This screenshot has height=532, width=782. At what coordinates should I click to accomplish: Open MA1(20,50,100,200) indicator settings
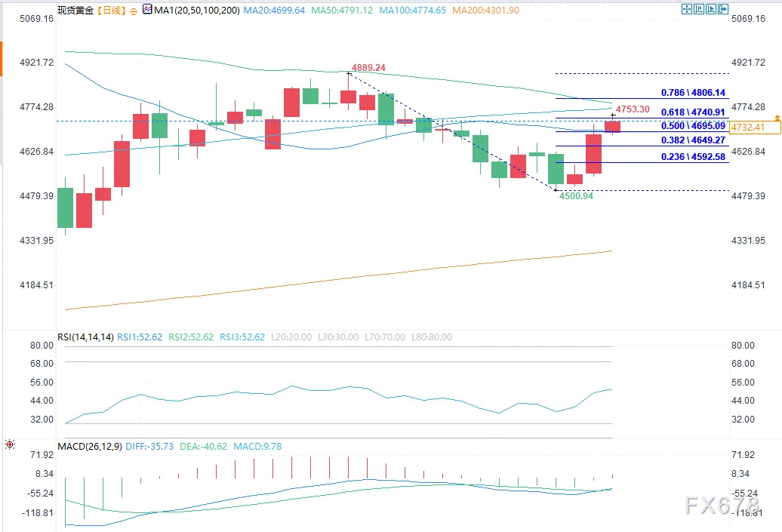pos(197,11)
